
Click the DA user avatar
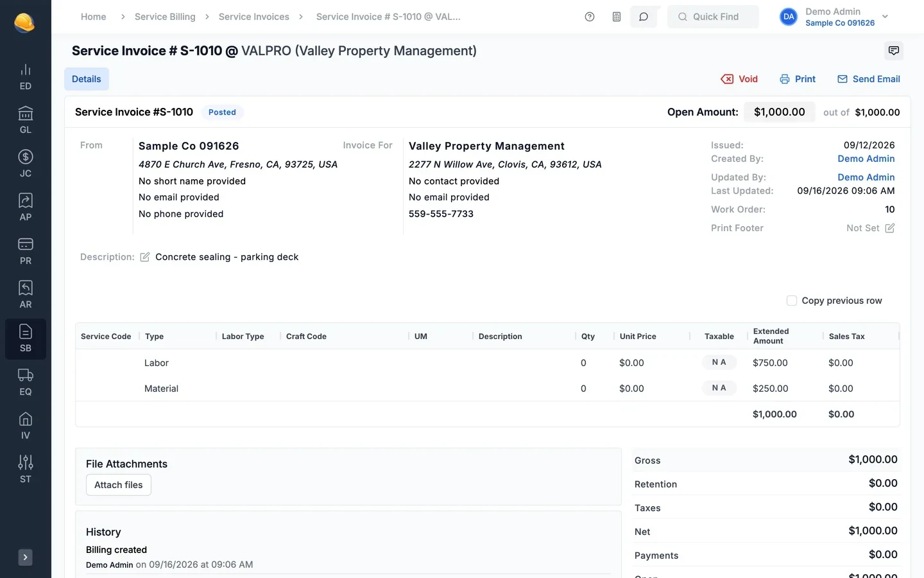(x=789, y=17)
